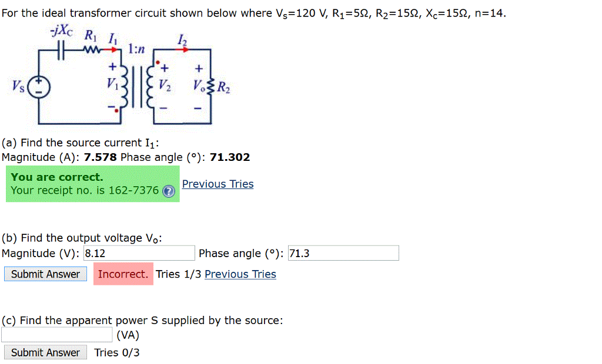Click the Magnitude field showing 8.12

point(138,252)
